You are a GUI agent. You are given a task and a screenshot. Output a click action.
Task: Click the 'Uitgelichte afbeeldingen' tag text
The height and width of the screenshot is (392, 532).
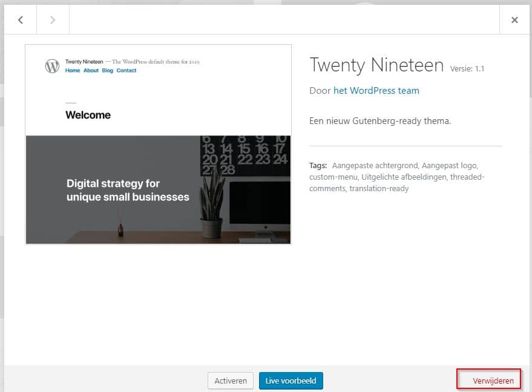coord(404,177)
